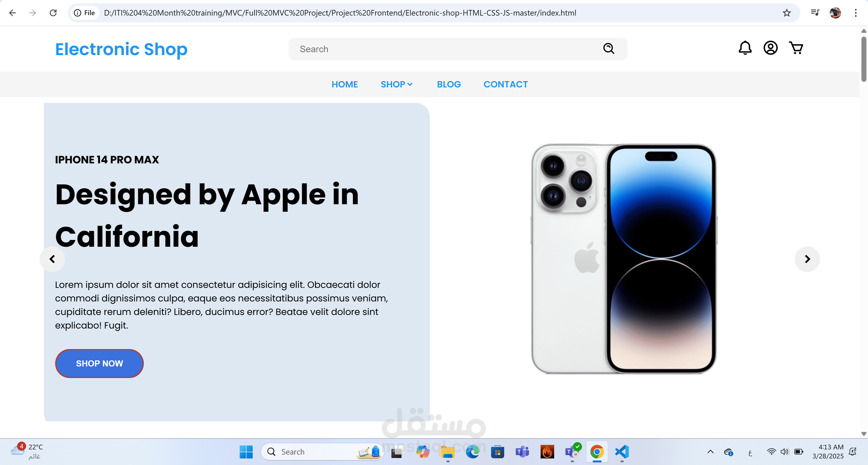Open the media controls icon in Chrome toolbar
868x465 pixels.
coord(815,13)
